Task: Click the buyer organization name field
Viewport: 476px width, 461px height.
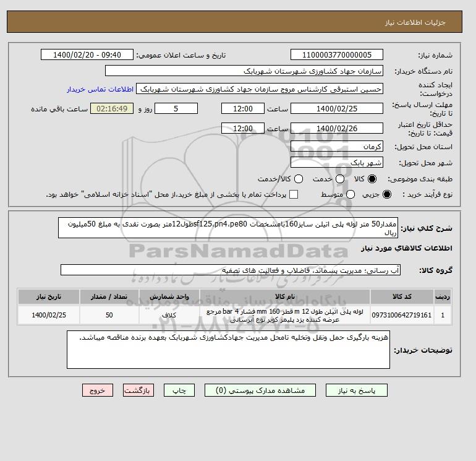Action: (x=244, y=71)
